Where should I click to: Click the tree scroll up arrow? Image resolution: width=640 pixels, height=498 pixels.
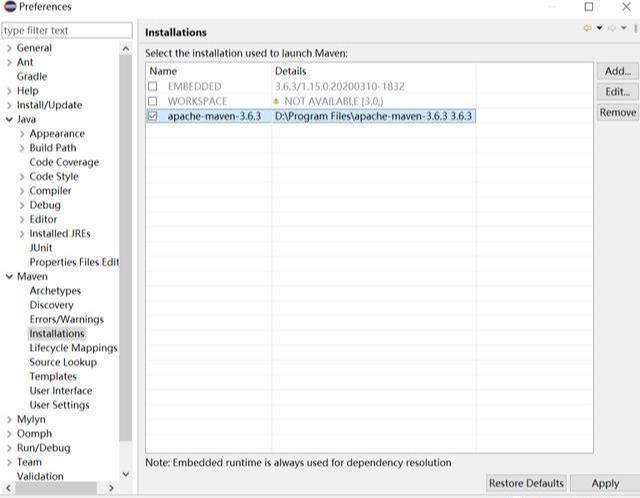[126, 49]
